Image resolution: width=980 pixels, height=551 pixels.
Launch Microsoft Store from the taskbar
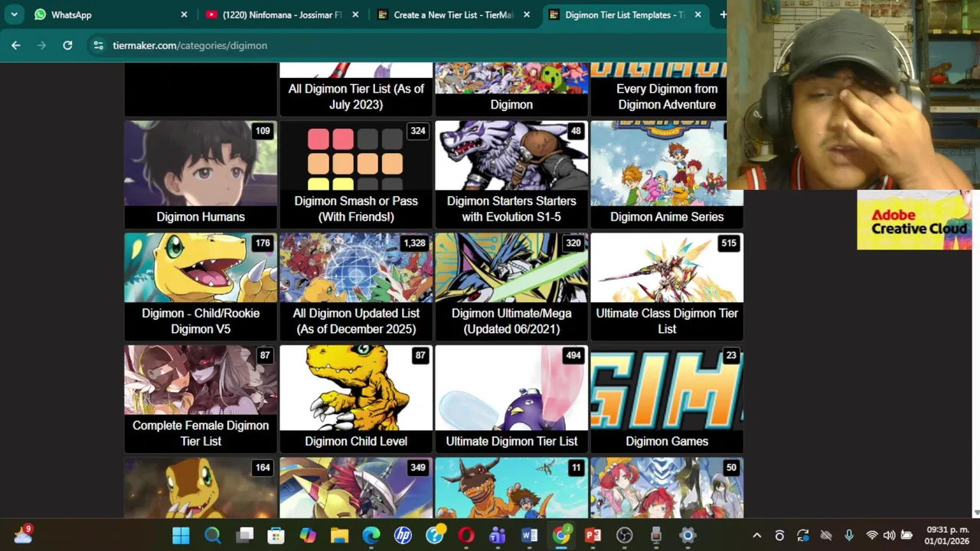tap(276, 536)
